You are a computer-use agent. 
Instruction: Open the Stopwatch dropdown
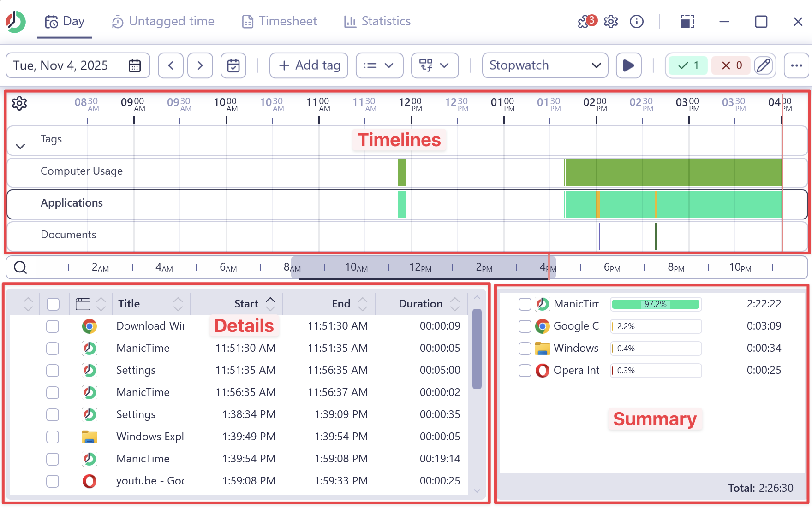click(545, 65)
